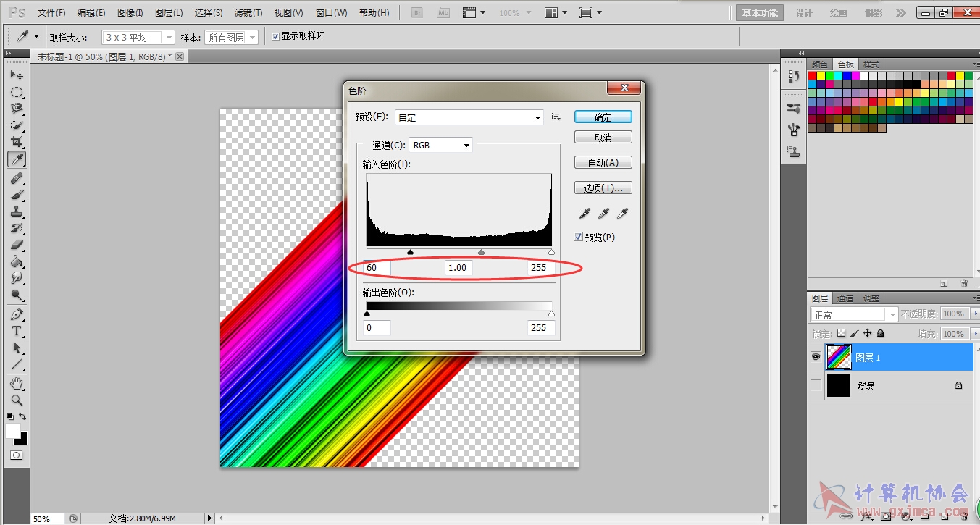The height and width of the screenshot is (525, 980).
Task: Click the foreground color swatch
Action: click(13, 430)
